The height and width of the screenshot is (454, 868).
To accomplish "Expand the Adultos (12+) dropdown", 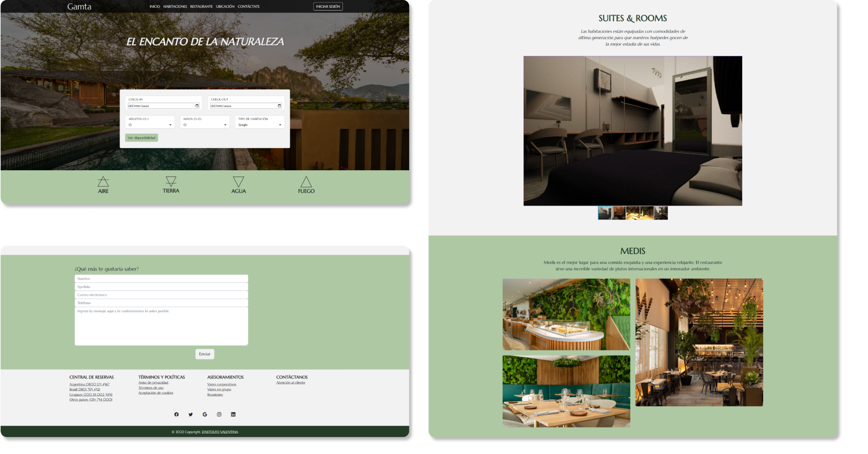I will pyautogui.click(x=150, y=125).
